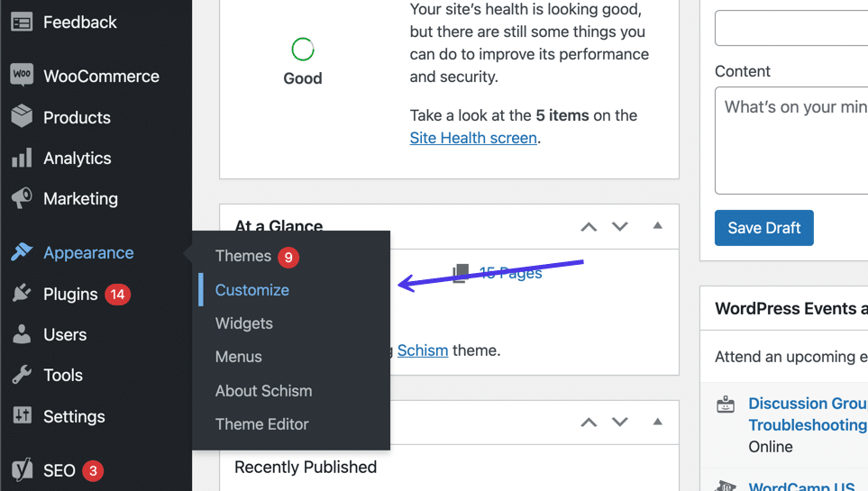The width and height of the screenshot is (868, 491).
Task: Select Customize in Appearance submenu
Action: (251, 290)
